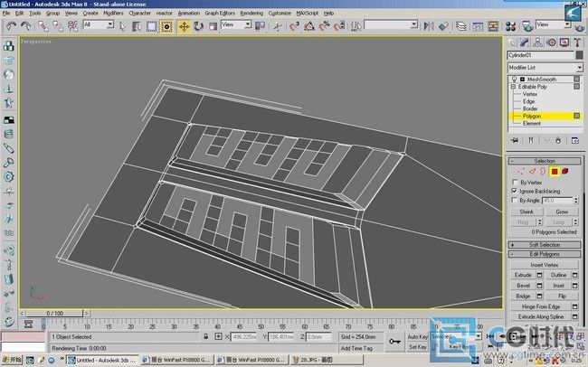The width and height of the screenshot is (588, 367).
Task: Open the Material Editor
Action: (x=510, y=26)
